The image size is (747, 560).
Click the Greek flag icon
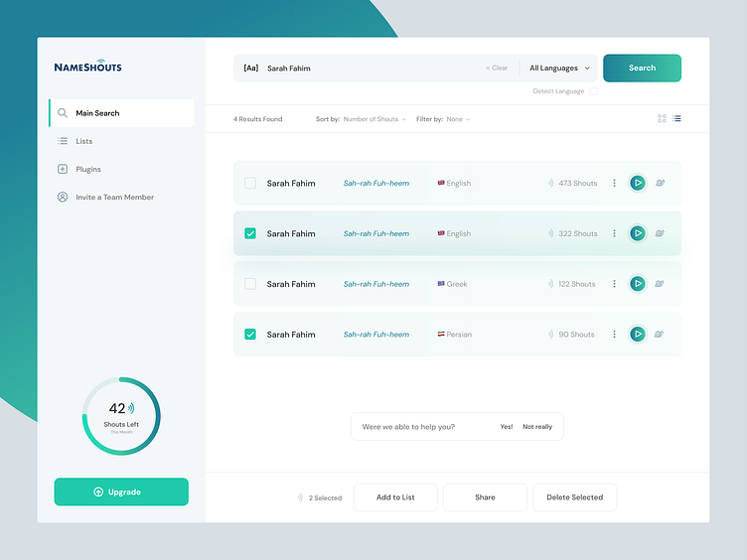(x=441, y=283)
